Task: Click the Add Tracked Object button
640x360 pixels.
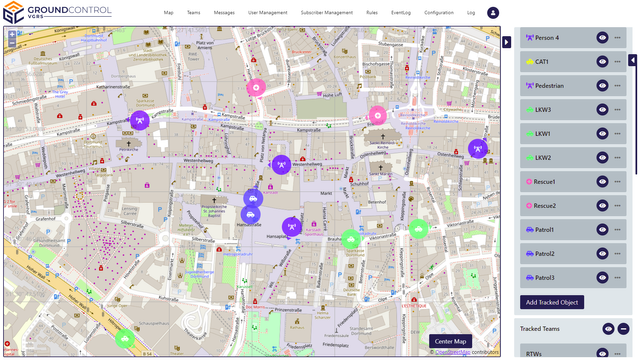Action: pyautogui.click(x=552, y=302)
